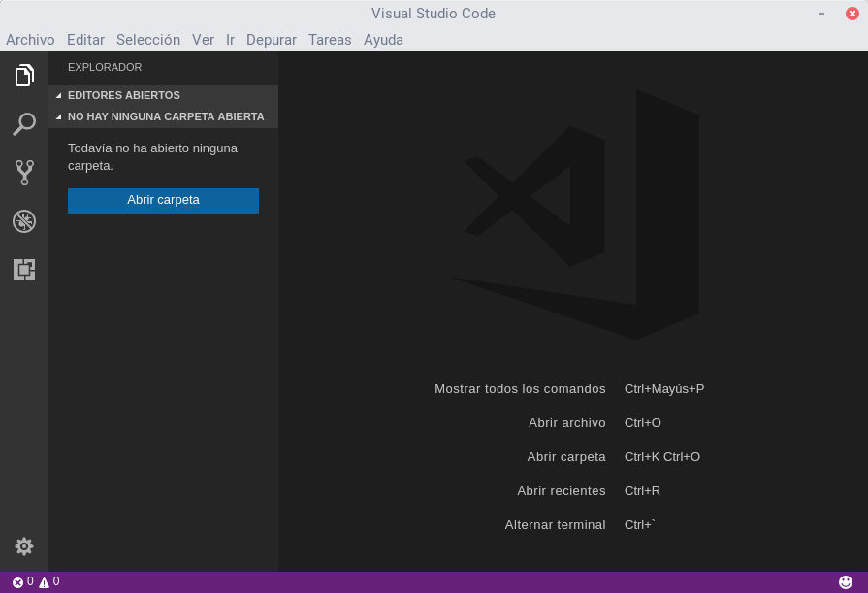This screenshot has width=868, height=593.
Task: Open the Source Control view icon
Action: point(24,173)
